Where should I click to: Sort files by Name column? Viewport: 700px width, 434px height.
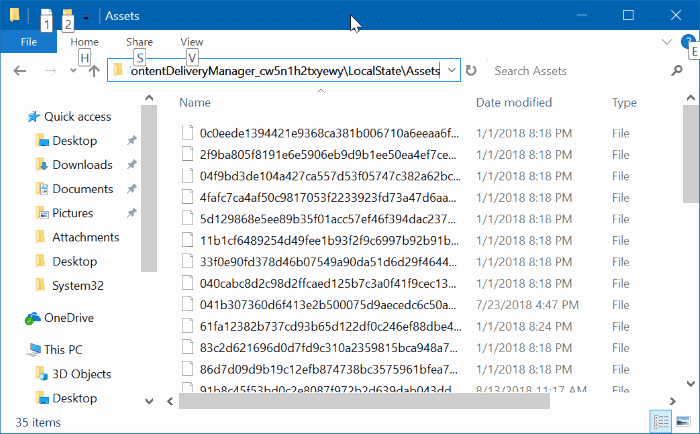tap(195, 103)
